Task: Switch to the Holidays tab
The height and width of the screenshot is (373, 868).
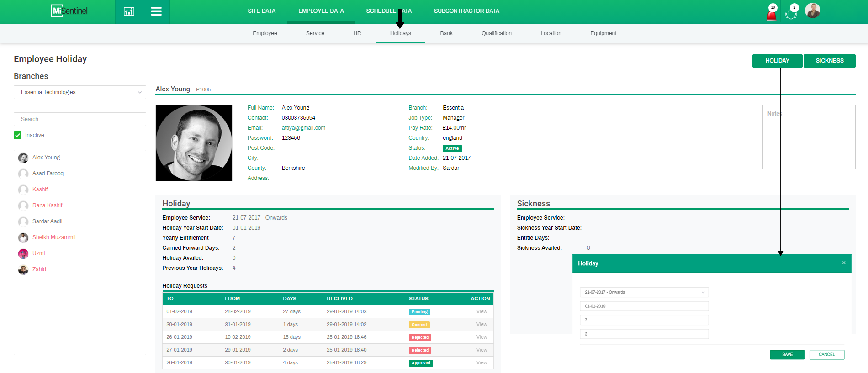Action: pos(401,33)
